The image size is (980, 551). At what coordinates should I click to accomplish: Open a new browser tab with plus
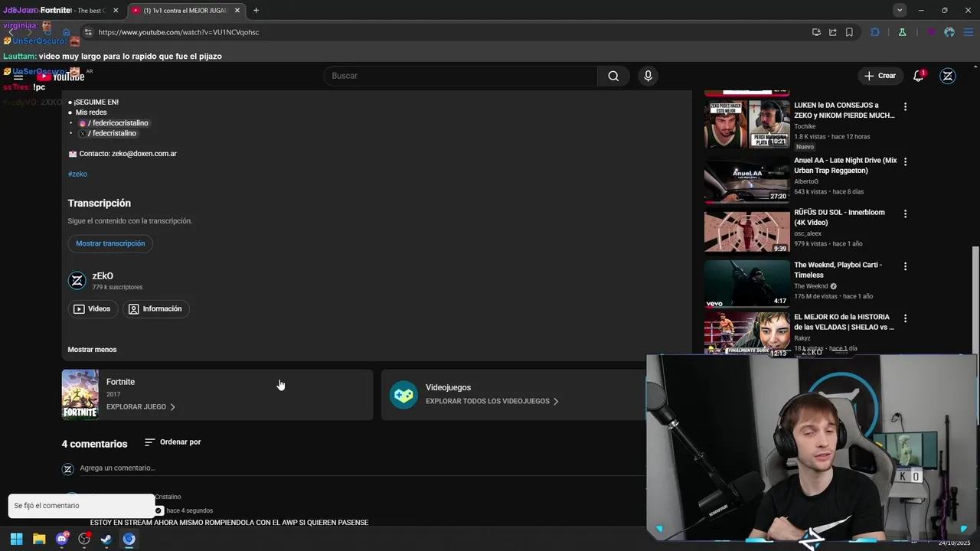(256, 10)
